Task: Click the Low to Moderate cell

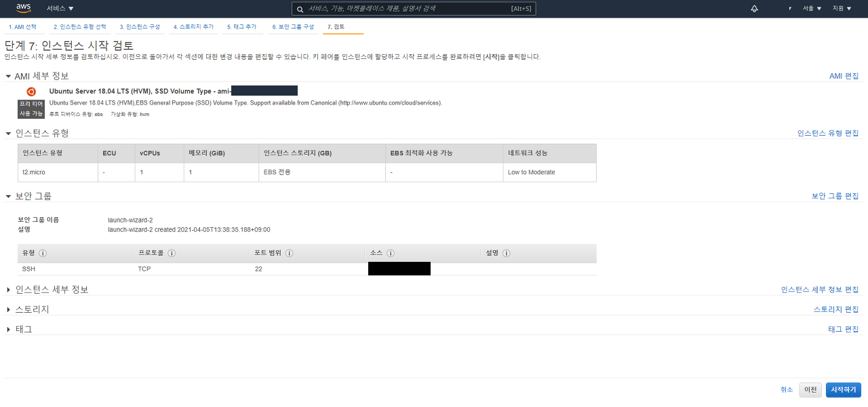Action: (x=549, y=172)
